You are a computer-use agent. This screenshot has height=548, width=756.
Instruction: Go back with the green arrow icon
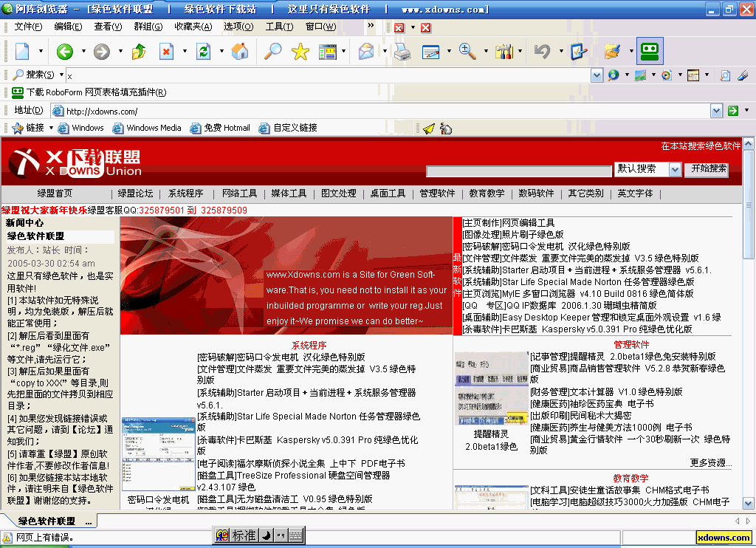pos(65,51)
